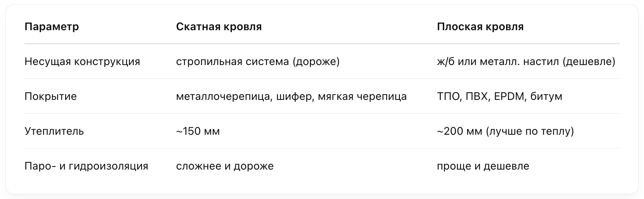The width and height of the screenshot is (644, 199).
Task: Click the cell металлочерепица, шифер, мягкая черепица
Action: [x=291, y=96]
